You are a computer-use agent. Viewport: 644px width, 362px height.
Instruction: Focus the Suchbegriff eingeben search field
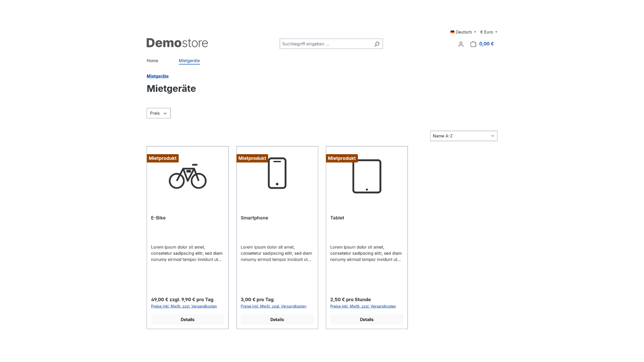tap(327, 44)
